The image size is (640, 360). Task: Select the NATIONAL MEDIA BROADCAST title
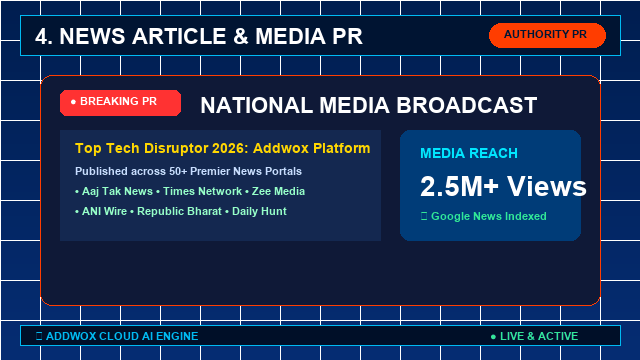click(x=369, y=105)
